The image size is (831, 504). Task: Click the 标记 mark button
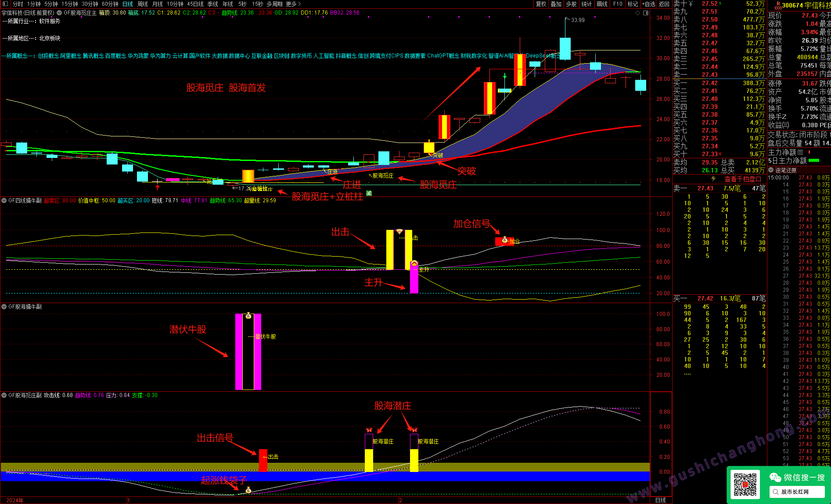tap(633, 4)
